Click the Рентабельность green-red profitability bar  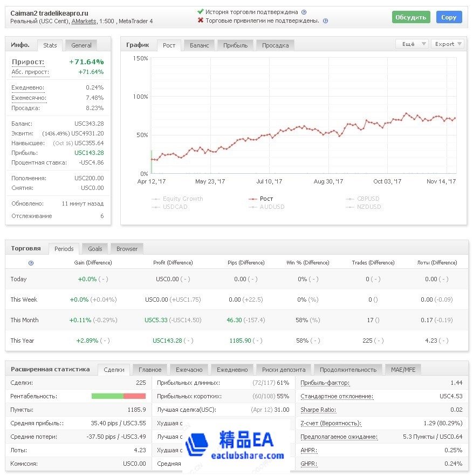point(119,396)
